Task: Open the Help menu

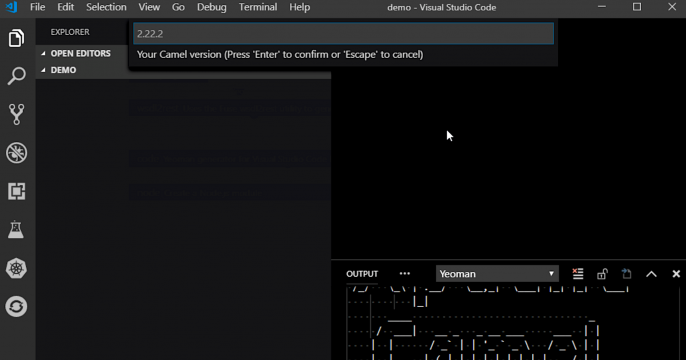Action: [300, 7]
